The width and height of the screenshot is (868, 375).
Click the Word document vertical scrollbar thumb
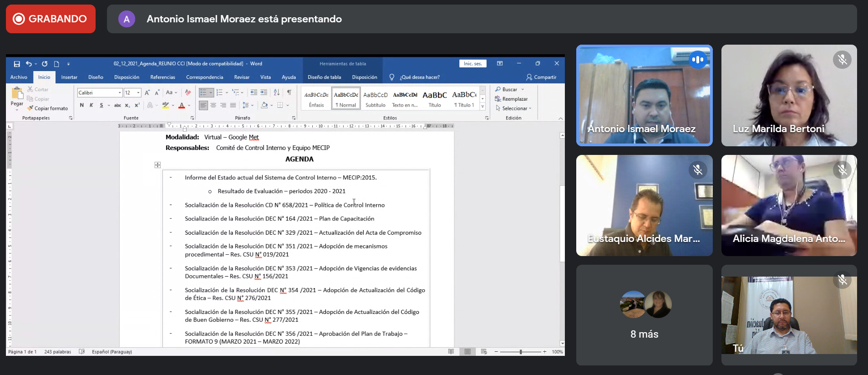coord(562,223)
